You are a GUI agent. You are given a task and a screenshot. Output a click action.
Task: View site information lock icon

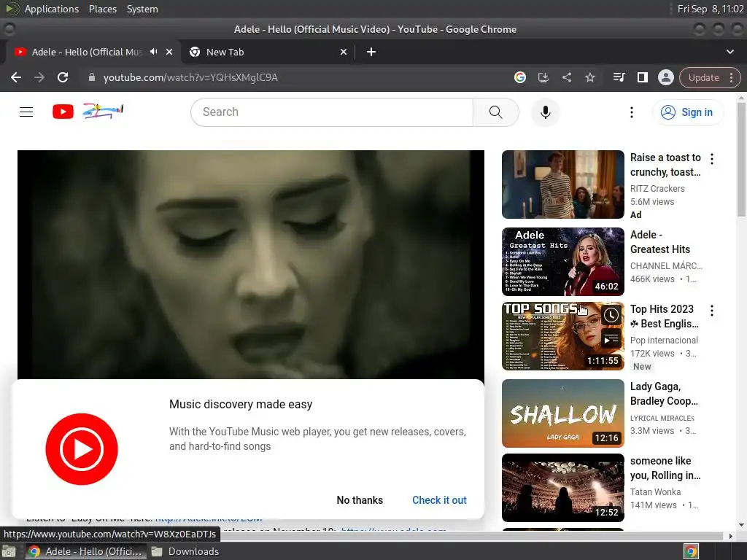click(92, 77)
